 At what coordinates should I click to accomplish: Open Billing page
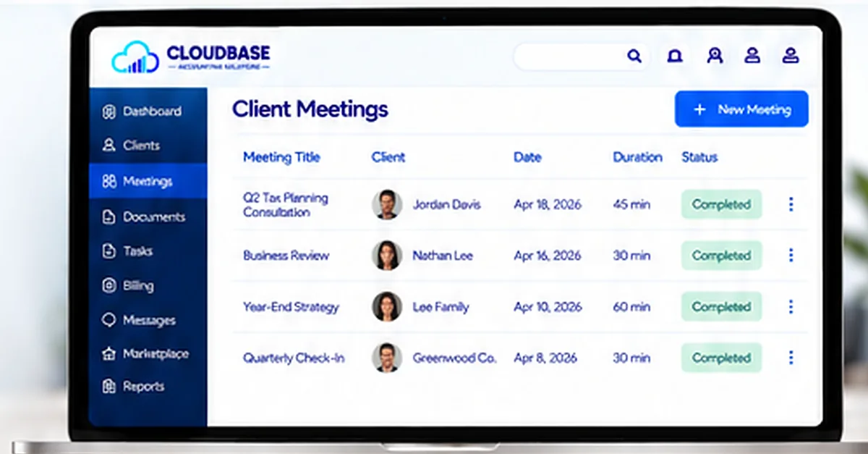148,285
